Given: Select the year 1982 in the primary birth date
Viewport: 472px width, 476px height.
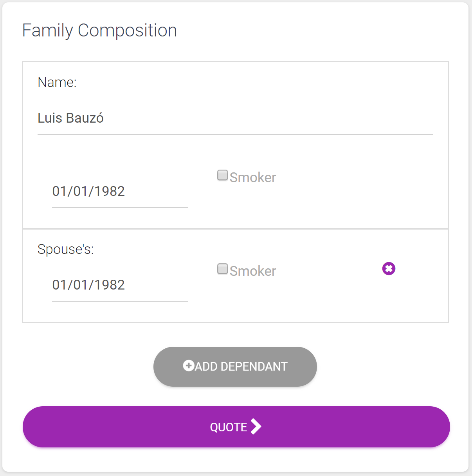Looking at the screenshot, I should click(110, 191).
